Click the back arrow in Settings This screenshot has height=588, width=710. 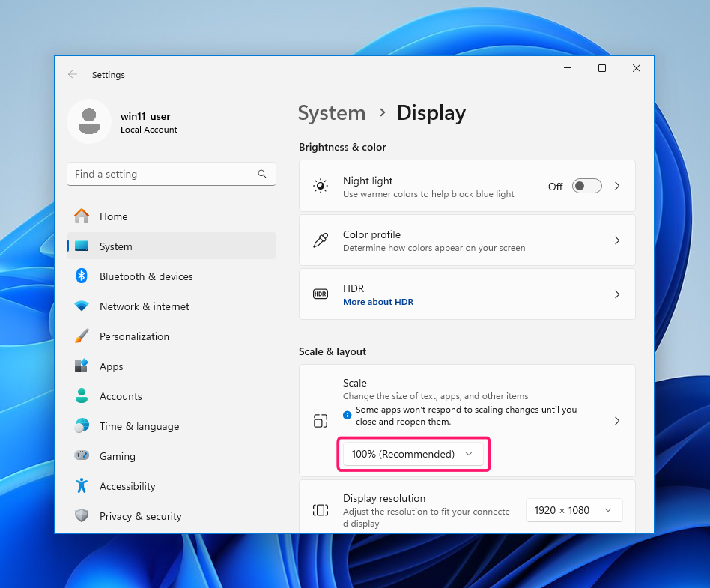point(73,74)
